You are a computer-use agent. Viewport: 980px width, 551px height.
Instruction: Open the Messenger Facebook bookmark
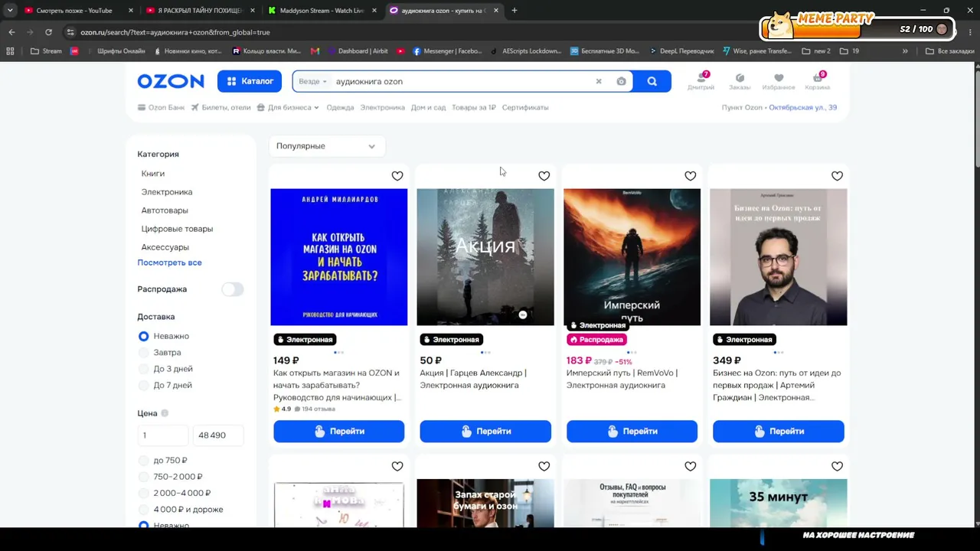(x=447, y=51)
